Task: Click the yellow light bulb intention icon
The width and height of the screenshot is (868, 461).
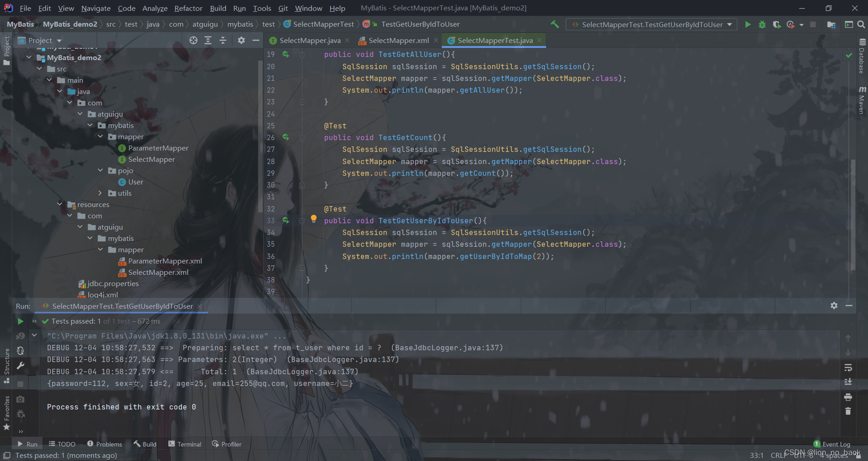Action: [x=314, y=219]
